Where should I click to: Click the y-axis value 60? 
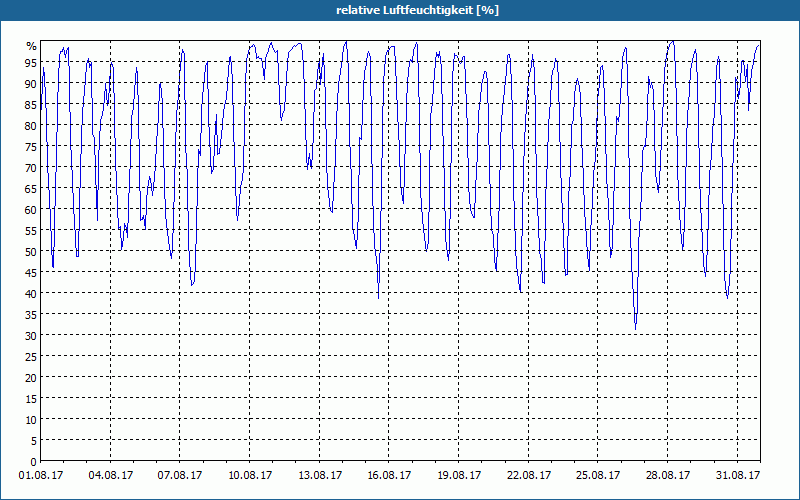coord(31,210)
